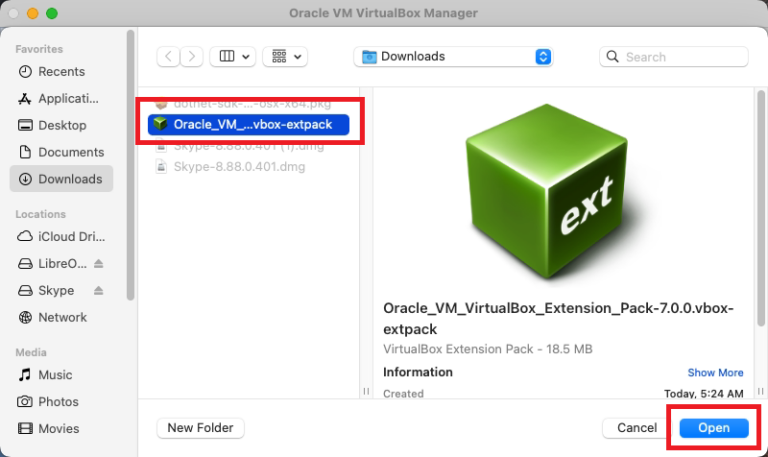
Task: Click the forward navigation arrow
Action: pos(192,57)
